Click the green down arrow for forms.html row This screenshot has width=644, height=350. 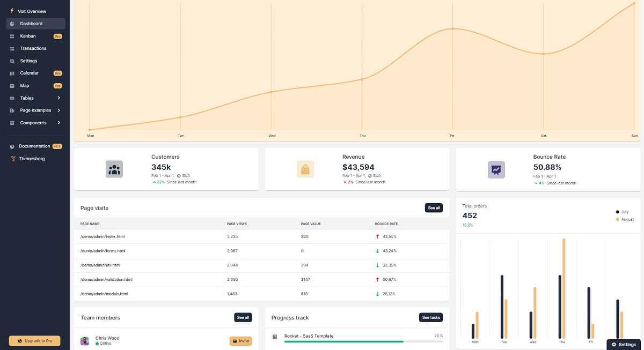tap(378, 251)
